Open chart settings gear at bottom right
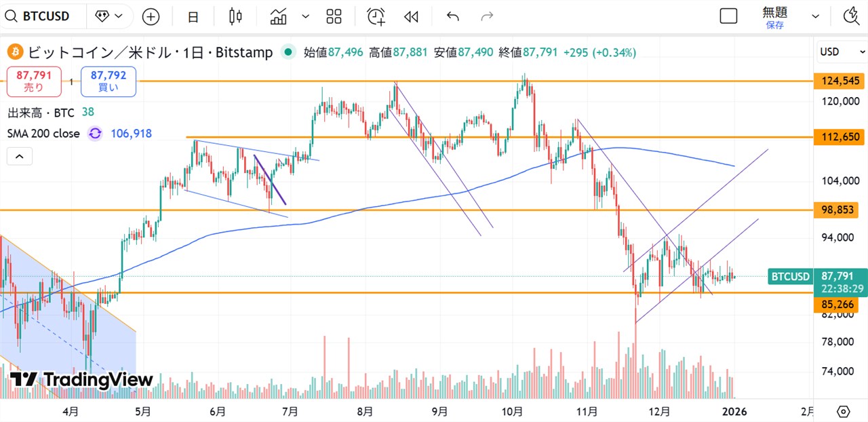This screenshot has width=868, height=422. pos(843,411)
